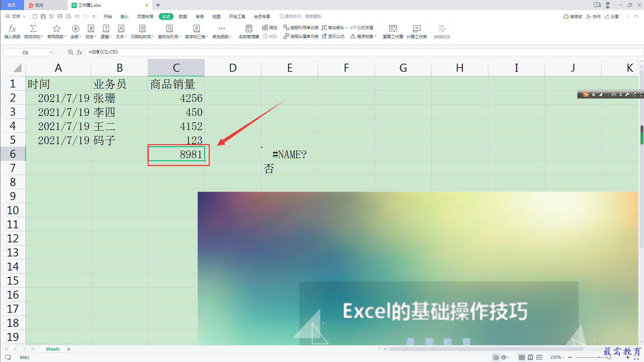Switch to the 数据 (Data) ribbon tab

[183, 16]
